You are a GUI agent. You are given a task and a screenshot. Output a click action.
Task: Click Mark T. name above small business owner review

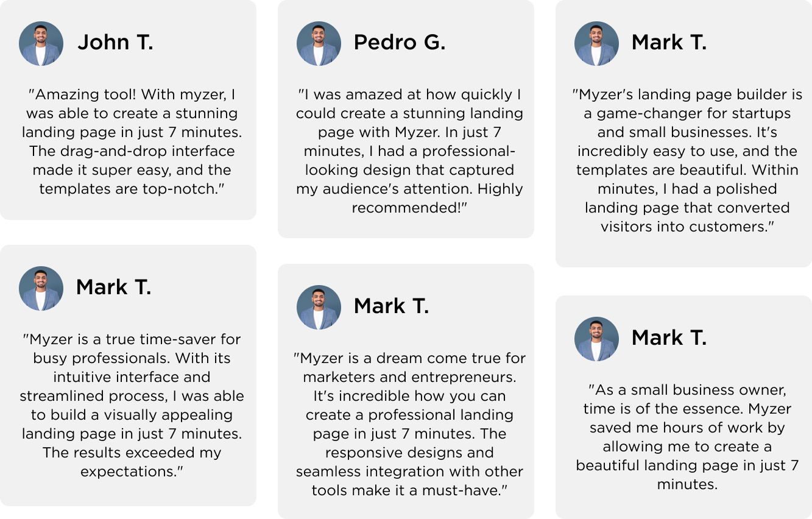669,337
